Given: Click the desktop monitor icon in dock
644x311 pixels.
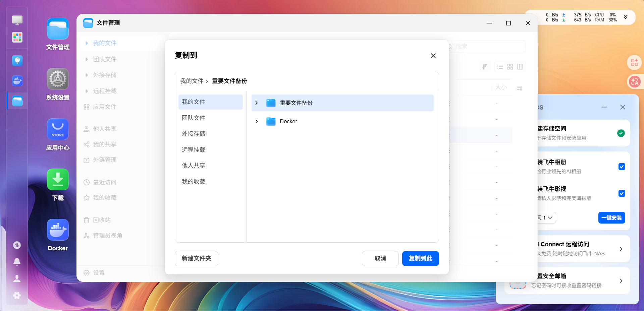Looking at the screenshot, I should pyautogui.click(x=17, y=20).
